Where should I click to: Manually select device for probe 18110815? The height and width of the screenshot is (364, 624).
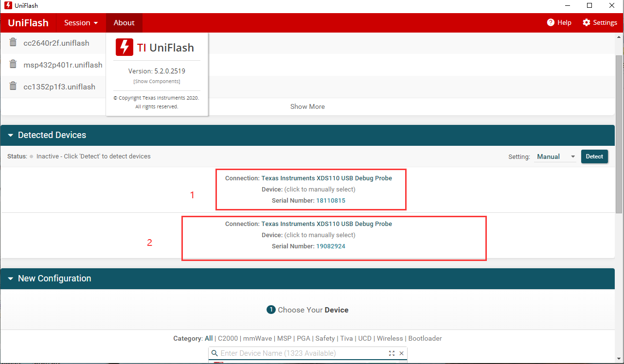coord(320,189)
